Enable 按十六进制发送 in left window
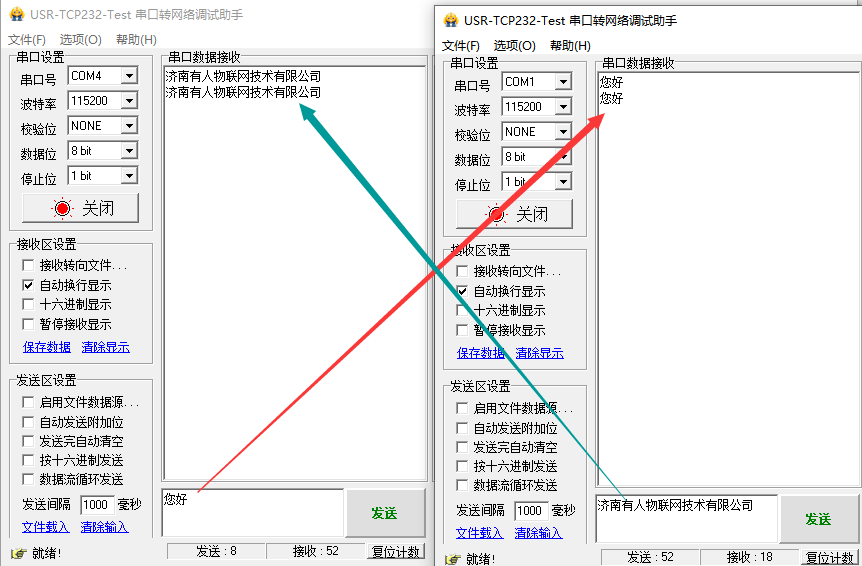 point(28,460)
